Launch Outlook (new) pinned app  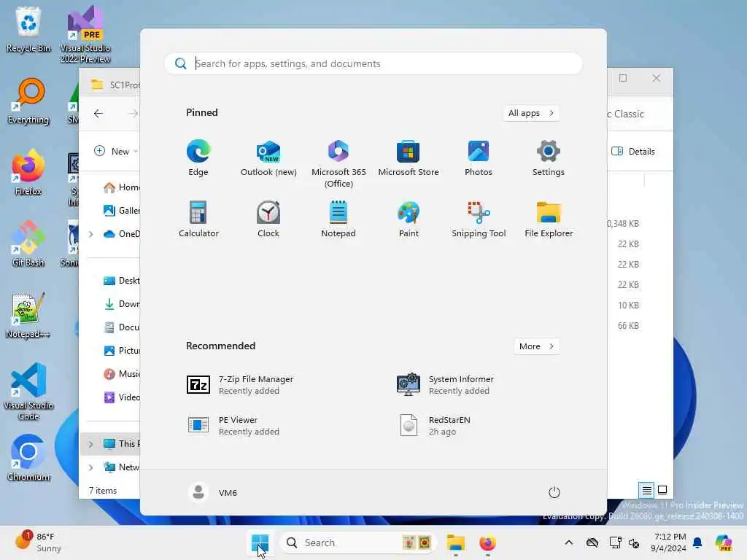[x=268, y=158]
